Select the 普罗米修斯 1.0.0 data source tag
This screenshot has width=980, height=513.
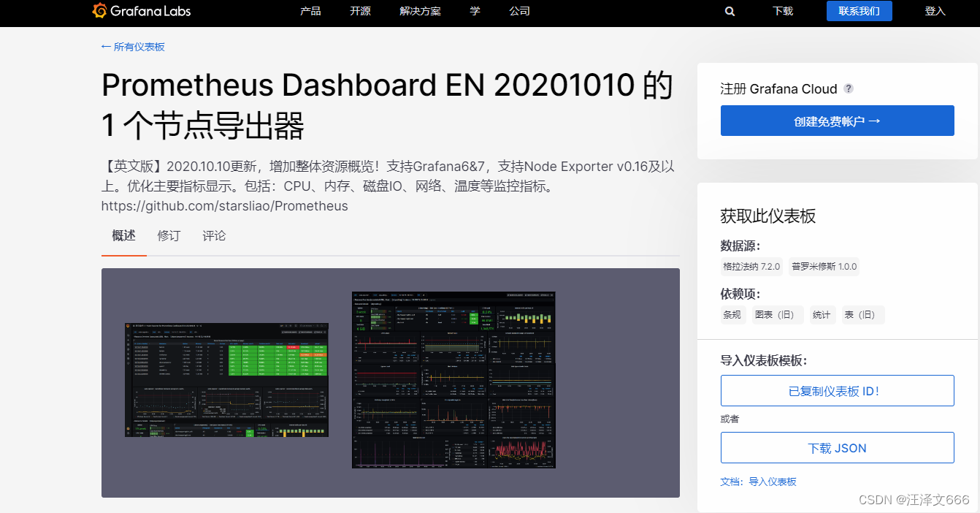[824, 267]
